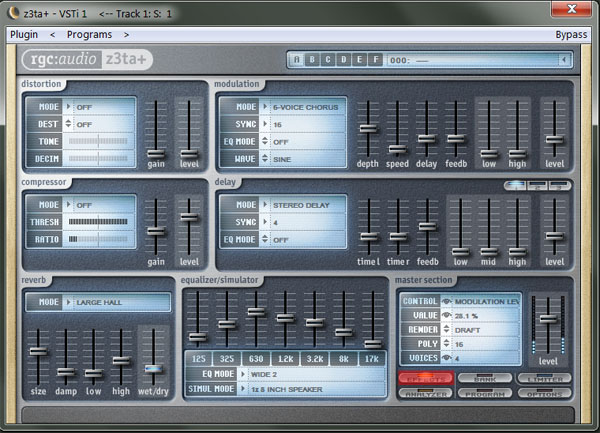Click the reverb size fader handle

tap(38, 352)
